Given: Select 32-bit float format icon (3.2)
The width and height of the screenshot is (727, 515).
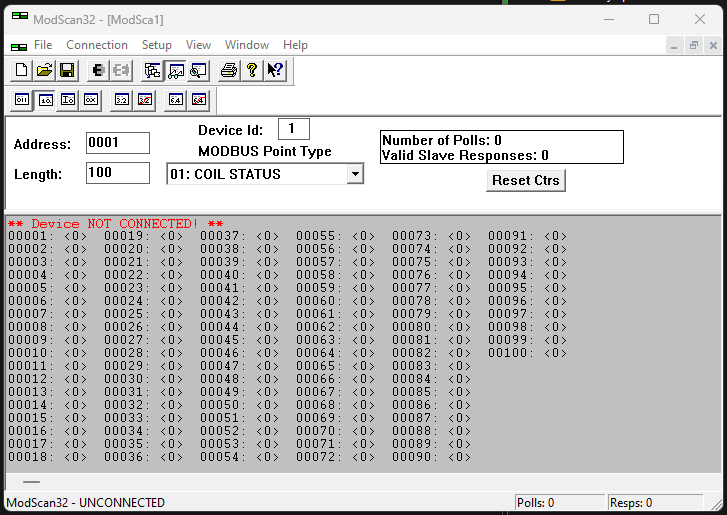Looking at the screenshot, I should (x=121, y=100).
